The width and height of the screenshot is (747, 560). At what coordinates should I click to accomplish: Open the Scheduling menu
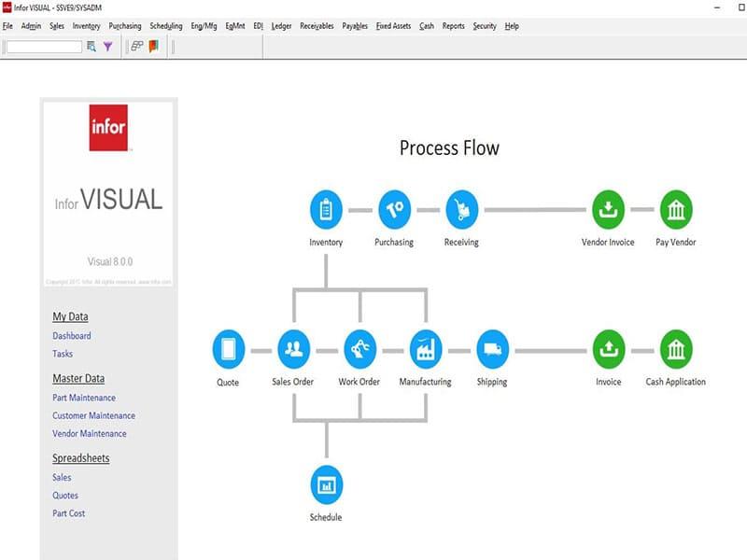pos(166,26)
